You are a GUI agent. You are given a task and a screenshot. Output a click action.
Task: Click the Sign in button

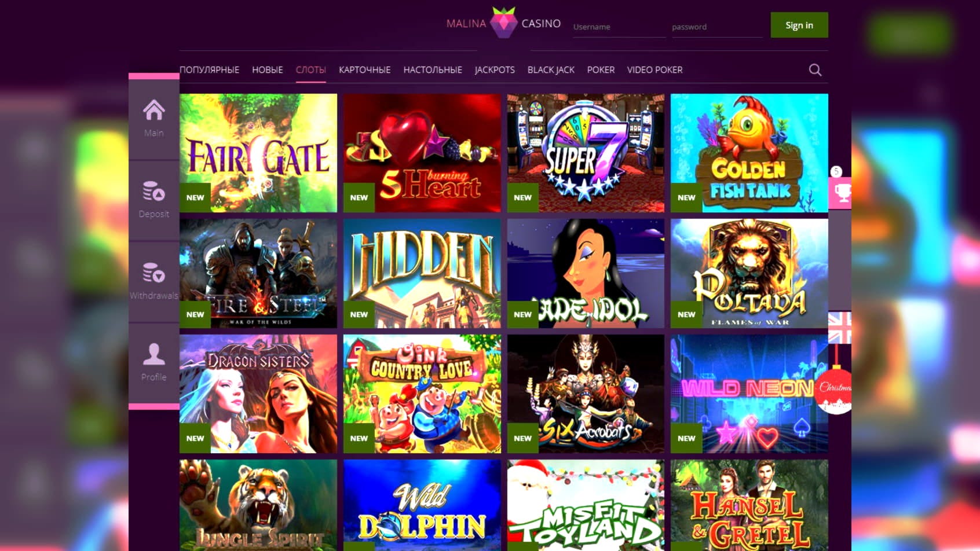(799, 25)
